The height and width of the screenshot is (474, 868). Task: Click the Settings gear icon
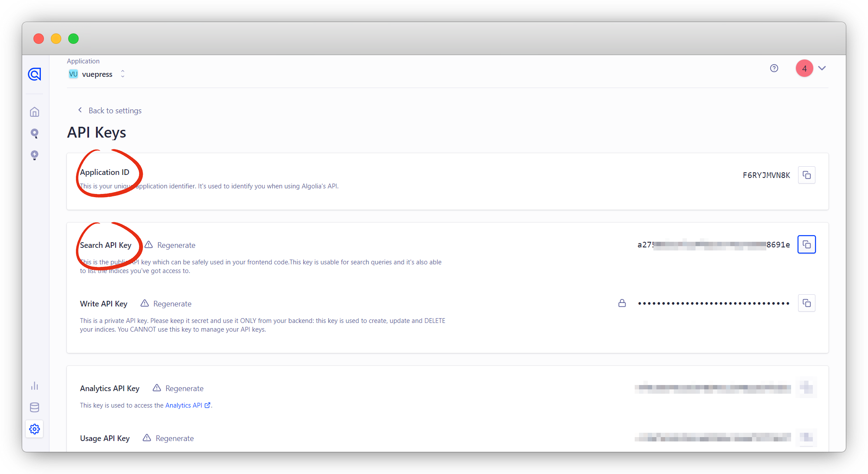click(x=34, y=429)
